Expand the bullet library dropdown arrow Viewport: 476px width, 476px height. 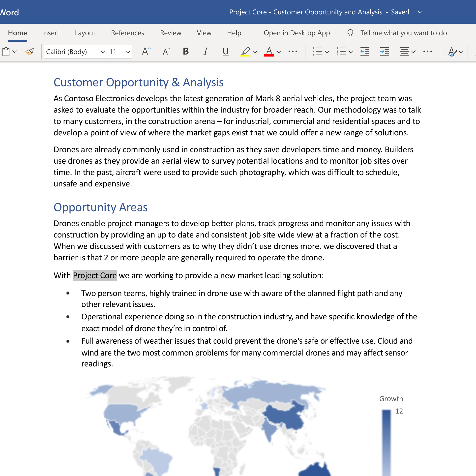327,52
